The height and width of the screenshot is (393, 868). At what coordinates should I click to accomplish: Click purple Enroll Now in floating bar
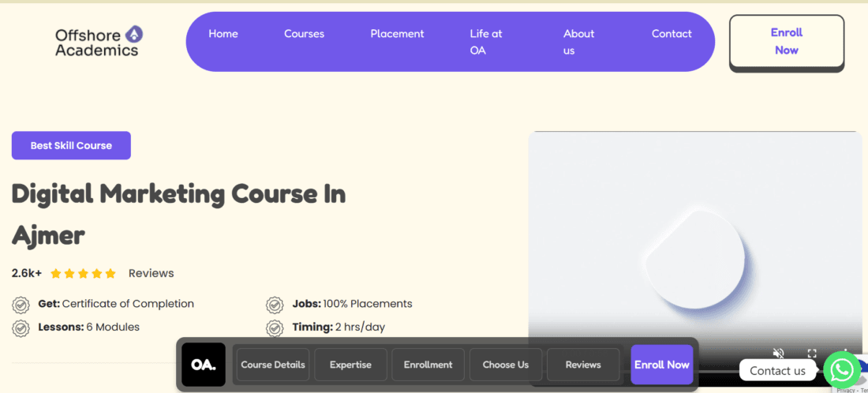[x=661, y=365]
